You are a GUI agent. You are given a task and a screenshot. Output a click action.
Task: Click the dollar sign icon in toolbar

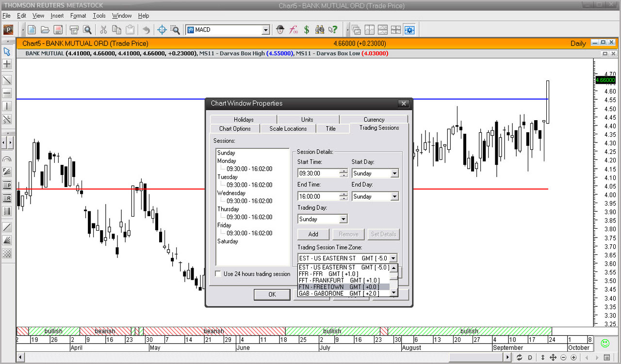(x=307, y=30)
